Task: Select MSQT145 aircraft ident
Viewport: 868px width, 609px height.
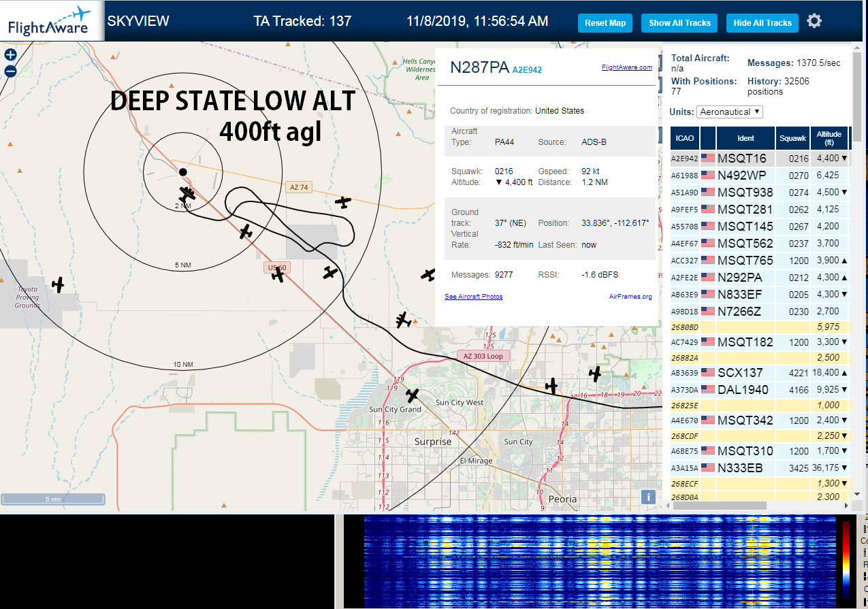Action: click(745, 226)
